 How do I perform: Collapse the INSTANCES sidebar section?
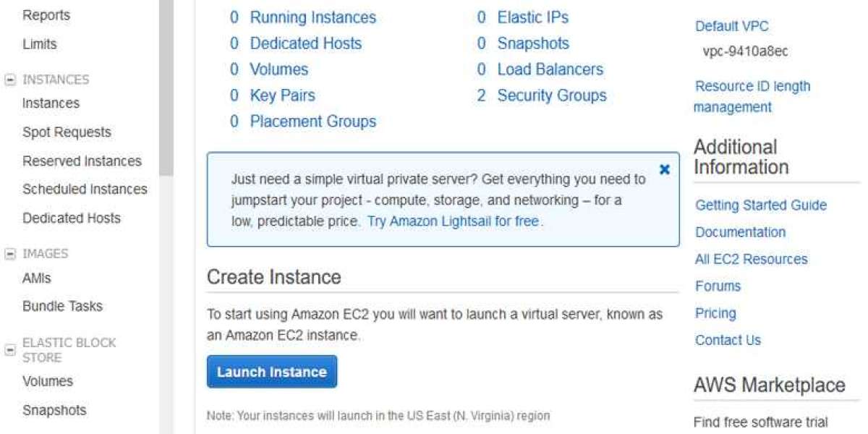click(10, 80)
